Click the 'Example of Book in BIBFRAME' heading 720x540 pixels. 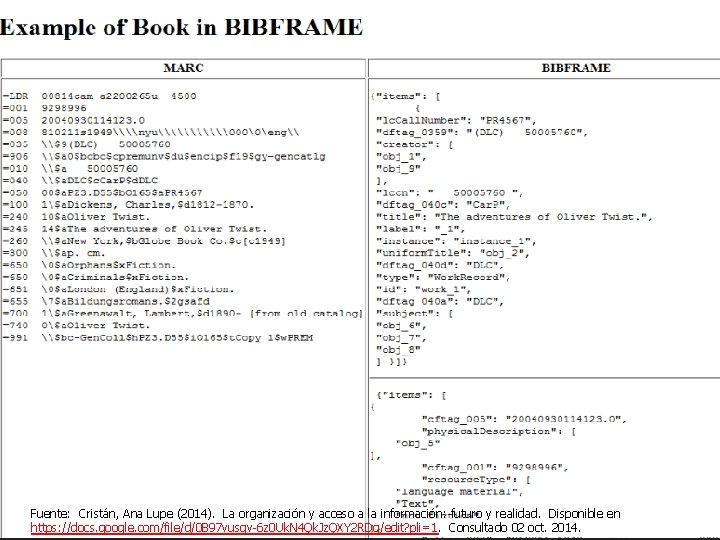coord(181,27)
